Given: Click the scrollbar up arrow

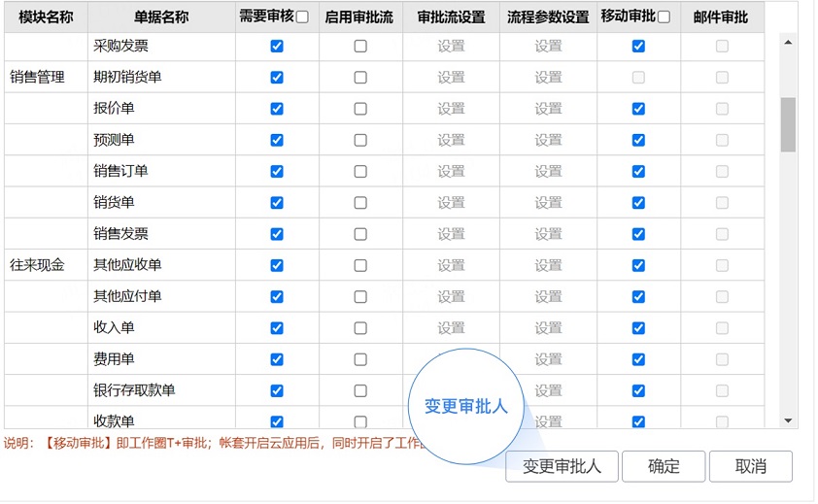Looking at the screenshot, I should [788, 43].
